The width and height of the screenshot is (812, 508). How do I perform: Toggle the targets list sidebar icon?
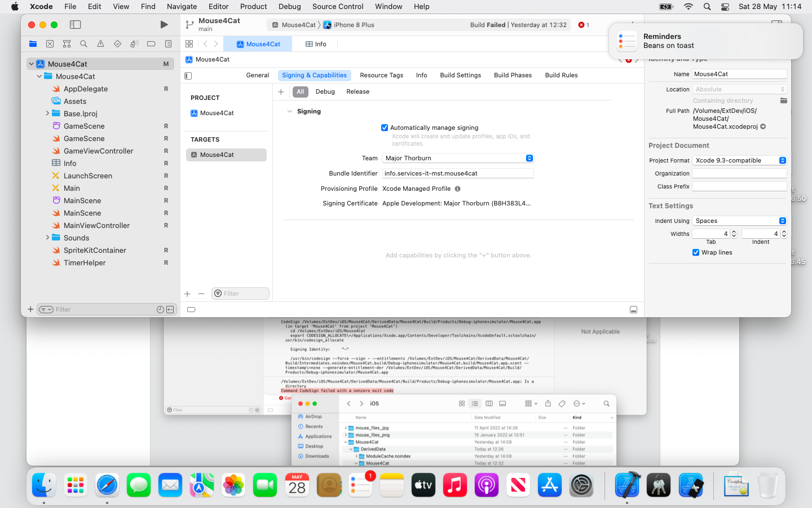pos(188,76)
